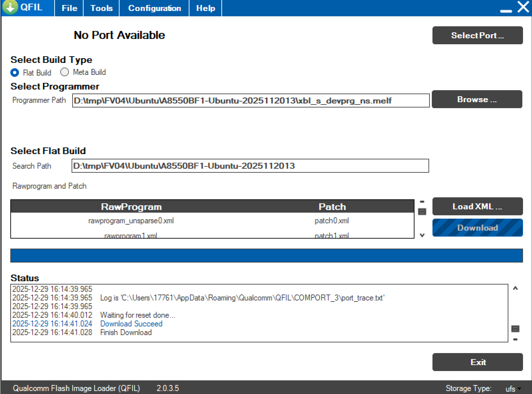Open the File menu

point(69,8)
